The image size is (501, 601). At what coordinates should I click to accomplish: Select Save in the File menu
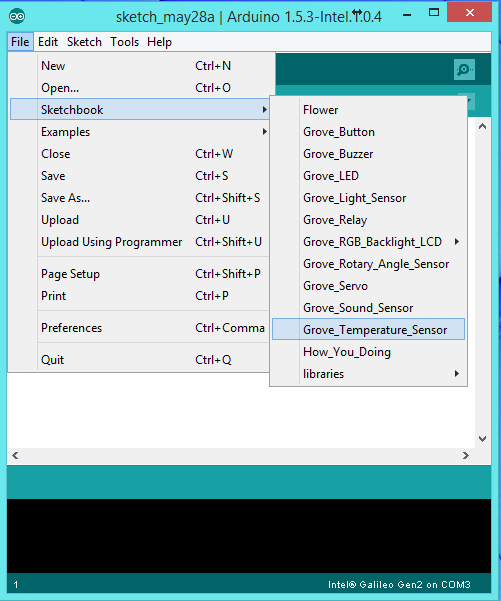(x=140, y=176)
